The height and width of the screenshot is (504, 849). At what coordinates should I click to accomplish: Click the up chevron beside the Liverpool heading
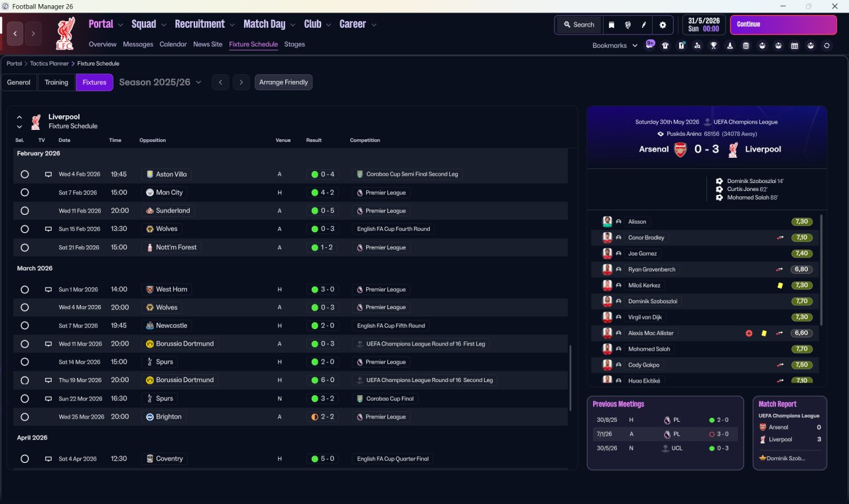click(19, 117)
